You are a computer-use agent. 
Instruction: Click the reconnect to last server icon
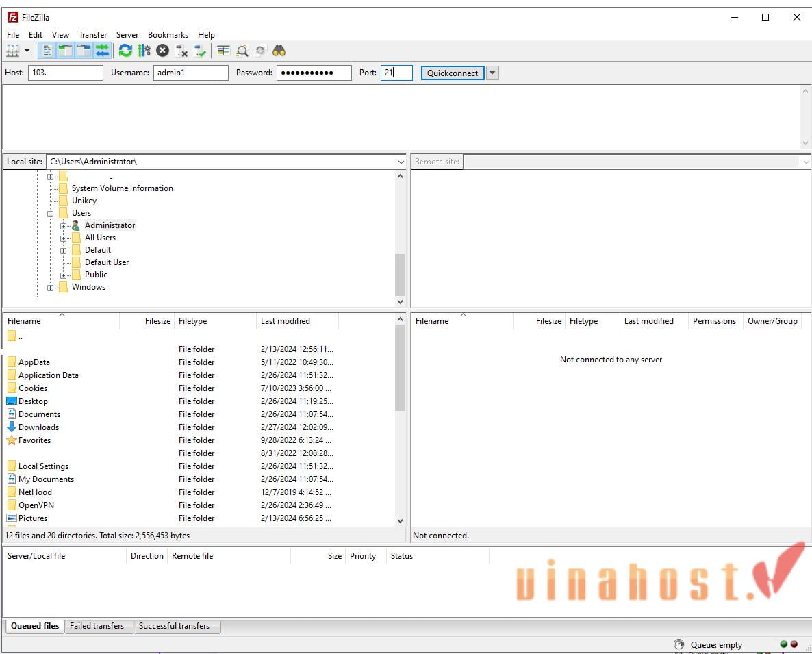click(x=200, y=51)
